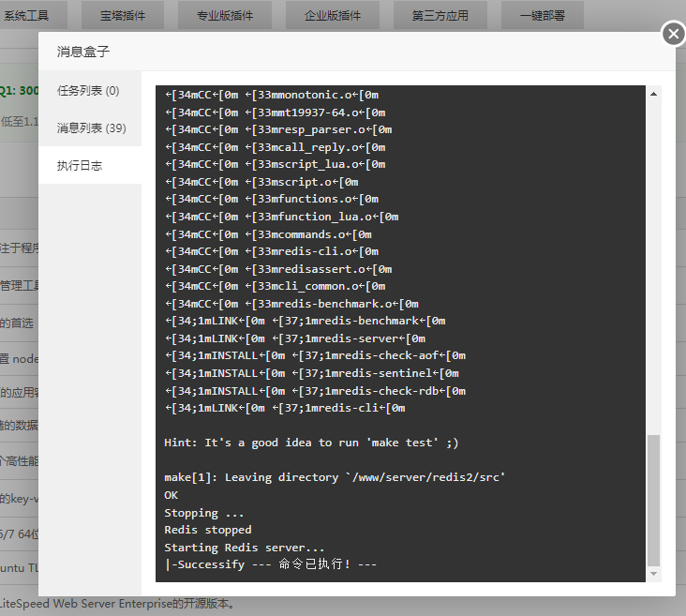Click the '|-Successify --- 命令已执行!' log line
This screenshot has height=616, width=686.
(271, 564)
